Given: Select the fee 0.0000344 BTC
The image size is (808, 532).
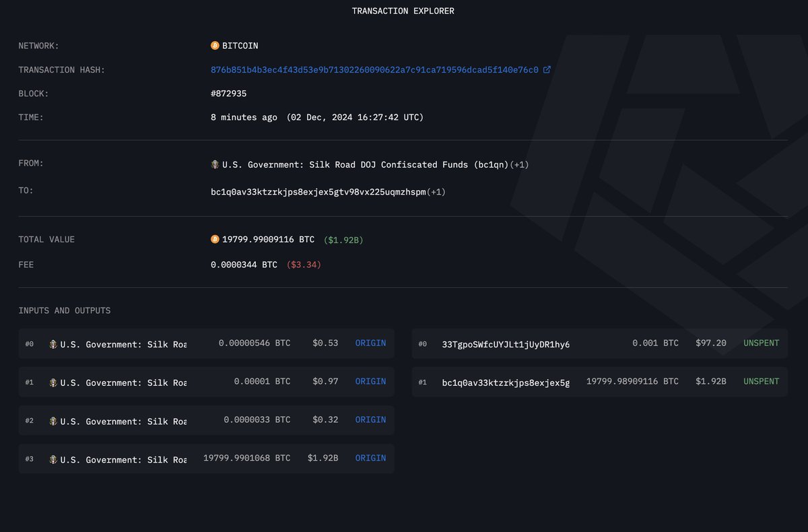Looking at the screenshot, I should tap(244, 265).
